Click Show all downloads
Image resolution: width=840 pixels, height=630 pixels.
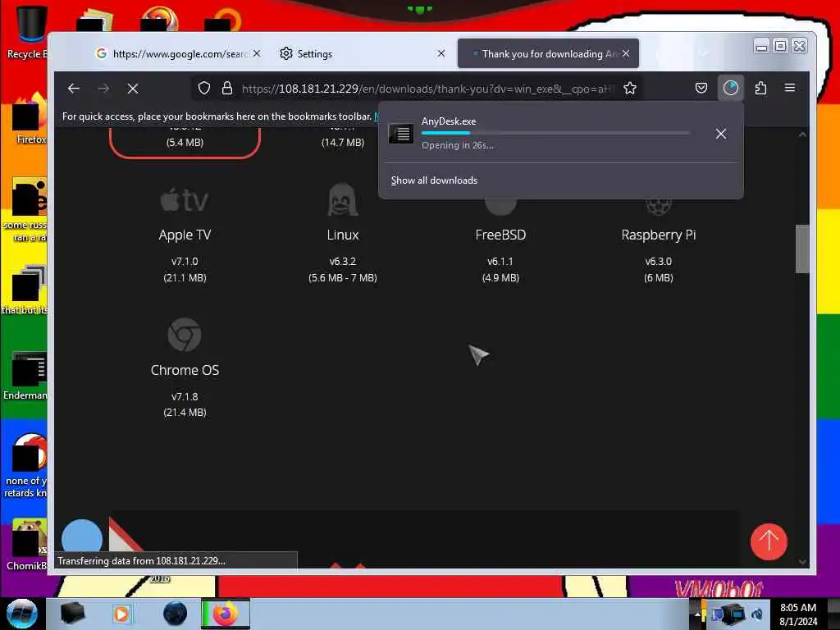pos(434,180)
